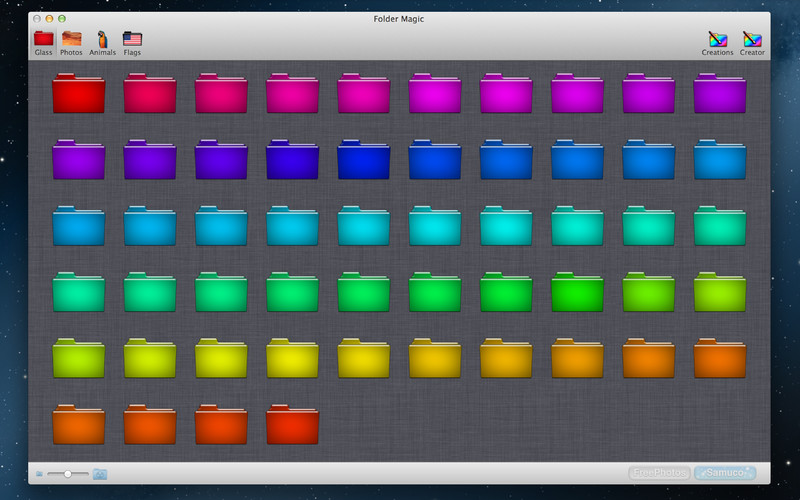Select the fifth pink folder in top row
800x500 pixels.
click(x=364, y=93)
